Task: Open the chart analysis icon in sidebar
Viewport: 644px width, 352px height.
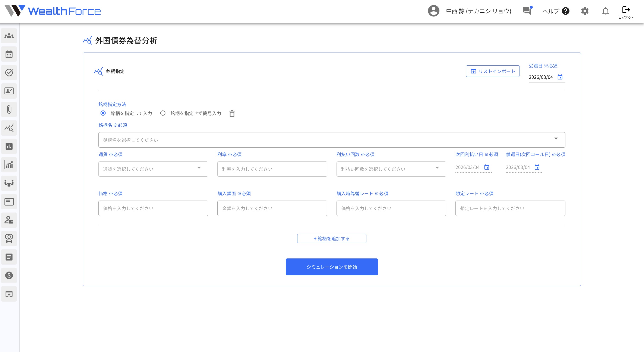Action: click(9, 128)
